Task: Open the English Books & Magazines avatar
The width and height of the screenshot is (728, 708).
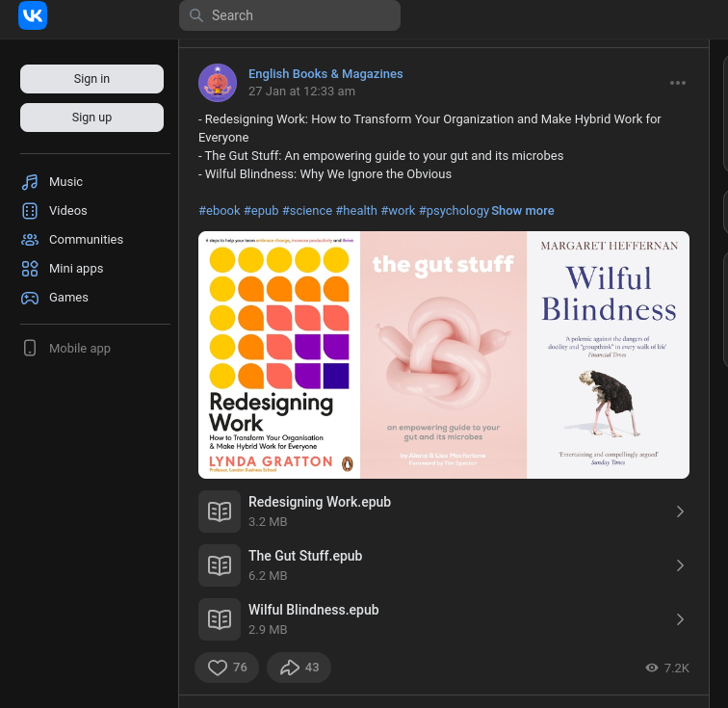Action: point(218,83)
